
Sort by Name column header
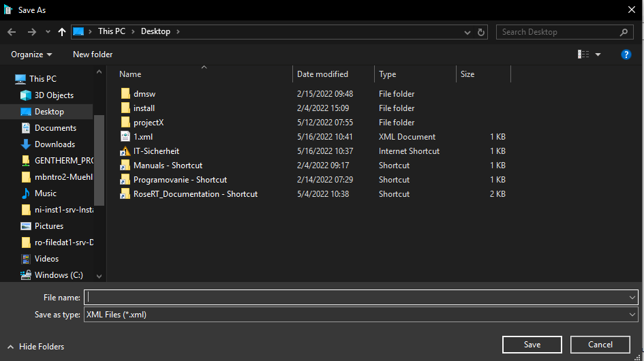click(x=130, y=74)
